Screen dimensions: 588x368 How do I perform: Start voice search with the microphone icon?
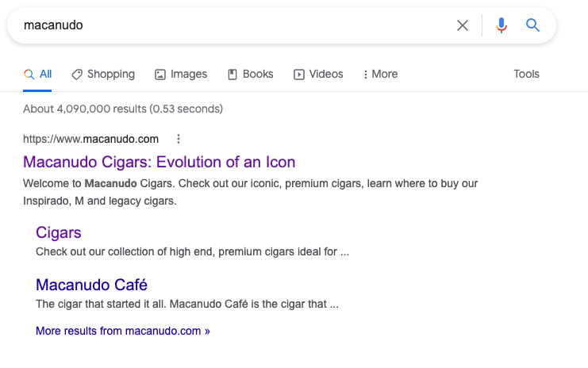pos(502,25)
